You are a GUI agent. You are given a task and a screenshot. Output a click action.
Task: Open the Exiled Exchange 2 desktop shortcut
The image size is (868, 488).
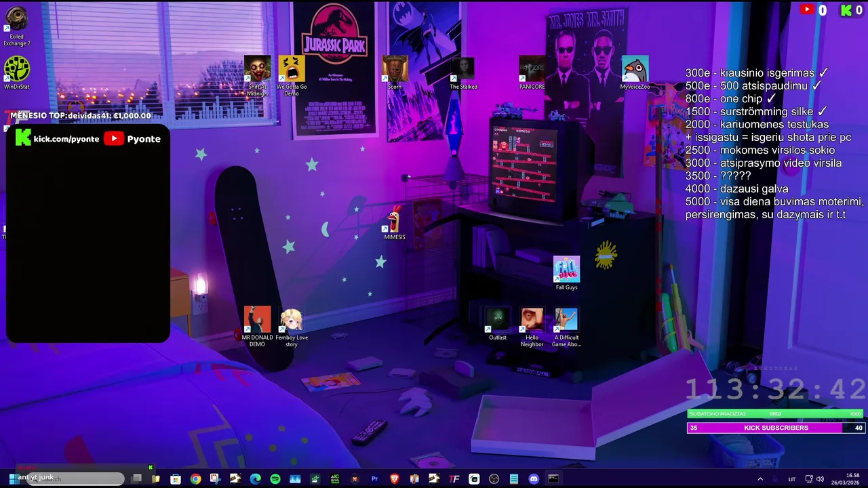point(17,26)
